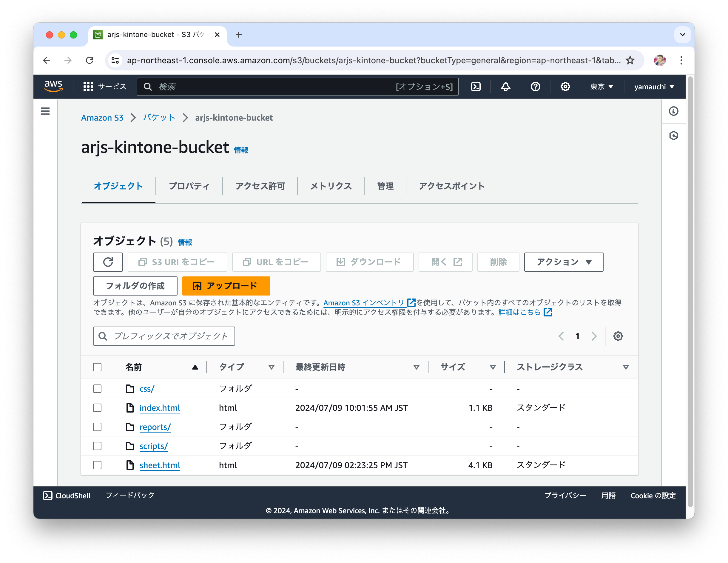Screen dimensions: 728x563
Task: Open the info panel icon on right sidebar
Action: (x=673, y=111)
